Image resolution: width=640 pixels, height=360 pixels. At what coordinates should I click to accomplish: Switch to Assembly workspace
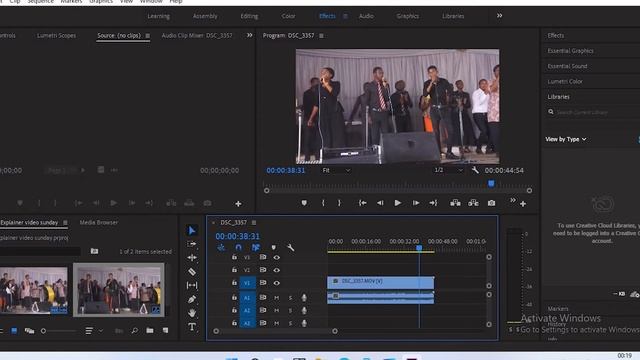pos(205,16)
